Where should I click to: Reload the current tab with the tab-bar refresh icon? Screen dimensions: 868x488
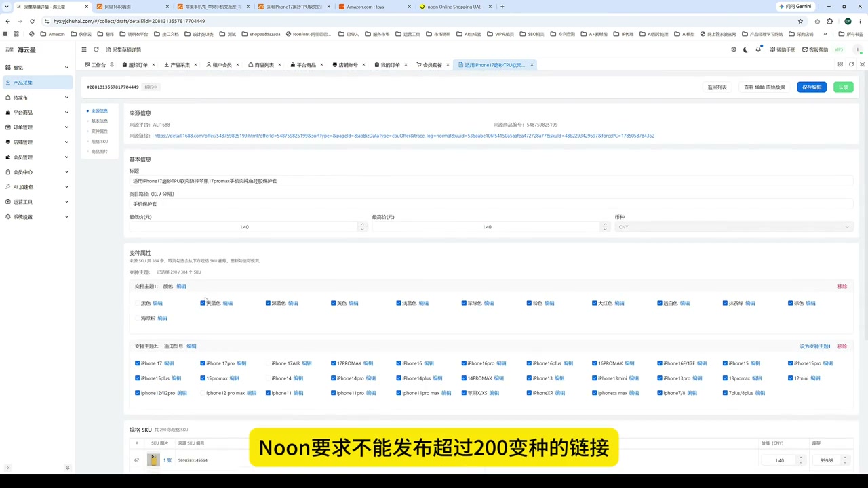click(x=851, y=64)
